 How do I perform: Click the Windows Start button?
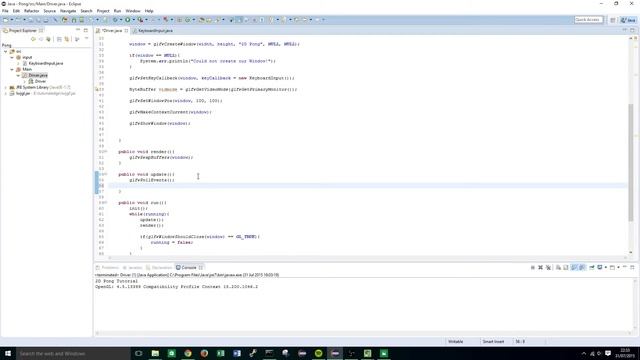[x=8, y=353]
